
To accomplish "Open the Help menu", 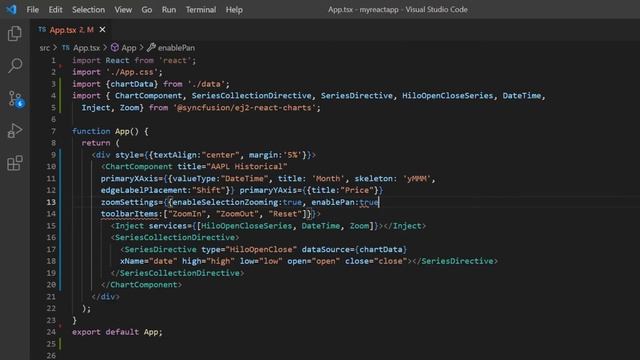I will (234, 9).
